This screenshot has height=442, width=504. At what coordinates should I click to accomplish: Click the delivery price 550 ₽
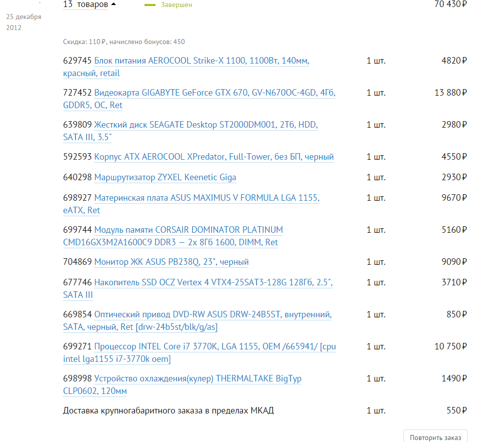tap(456, 411)
